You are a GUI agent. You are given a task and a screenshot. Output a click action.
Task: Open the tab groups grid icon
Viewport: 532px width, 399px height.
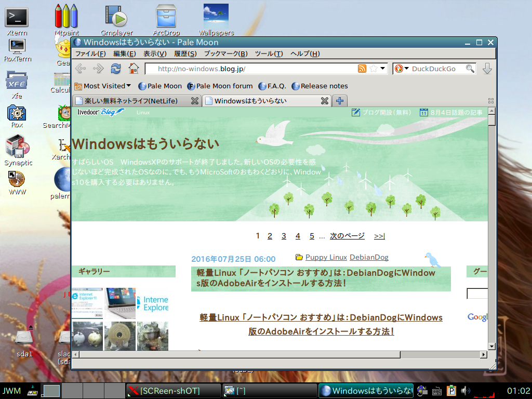pyautogui.click(x=490, y=101)
